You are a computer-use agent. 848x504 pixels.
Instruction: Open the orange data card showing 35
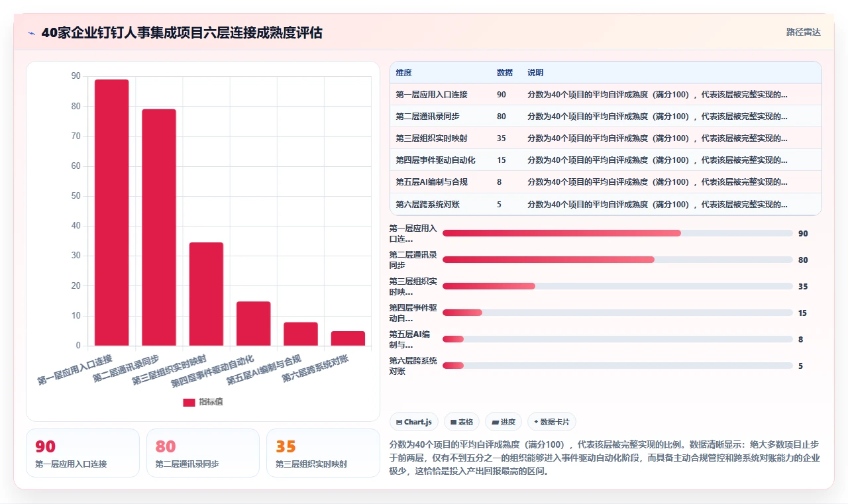[x=323, y=453]
